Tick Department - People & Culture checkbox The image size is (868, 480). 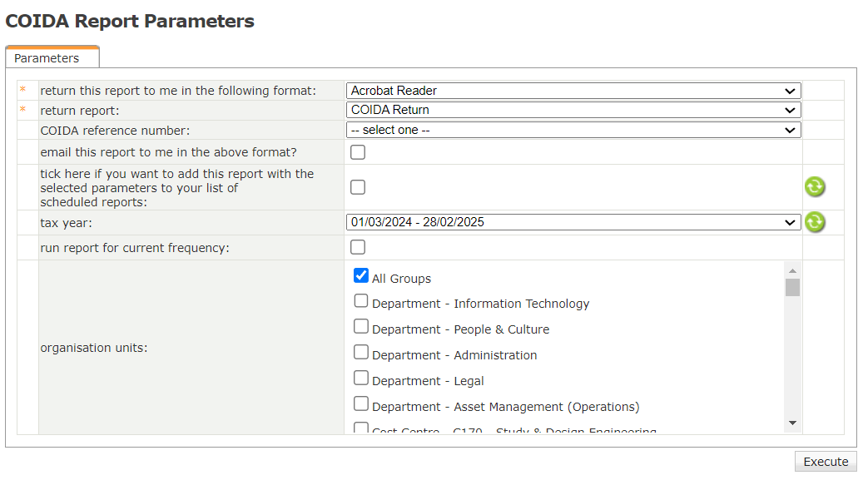[361, 327]
